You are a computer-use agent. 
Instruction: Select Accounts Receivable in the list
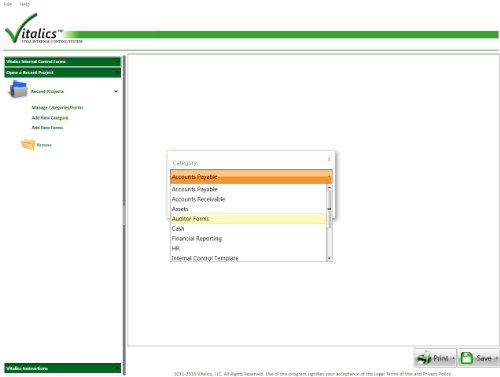248,199
